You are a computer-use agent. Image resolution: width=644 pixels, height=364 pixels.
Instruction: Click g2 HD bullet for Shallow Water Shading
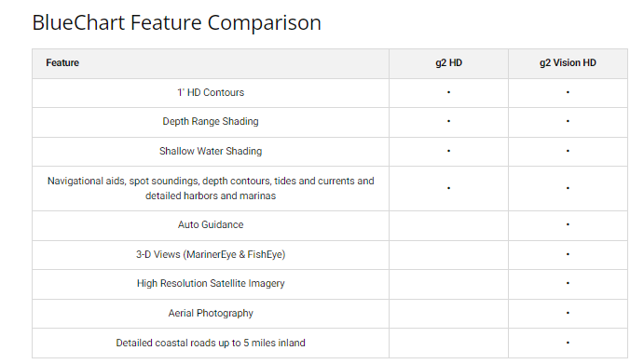click(448, 151)
